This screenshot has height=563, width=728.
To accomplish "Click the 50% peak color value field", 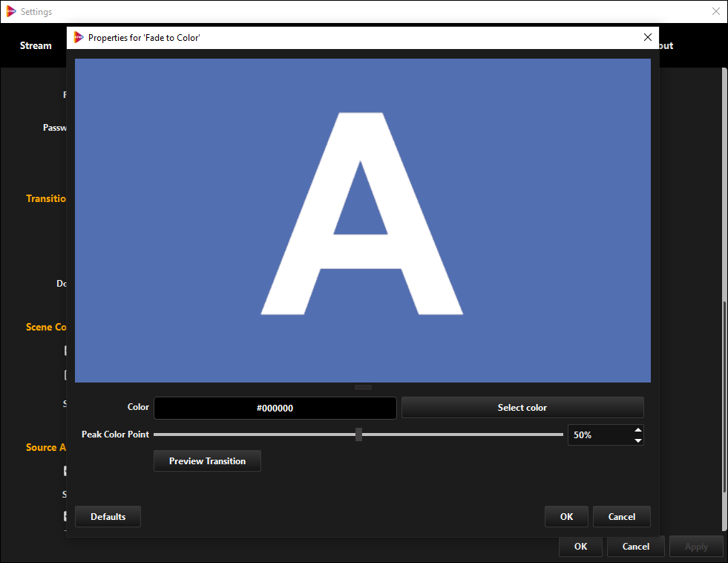I will 599,435.
